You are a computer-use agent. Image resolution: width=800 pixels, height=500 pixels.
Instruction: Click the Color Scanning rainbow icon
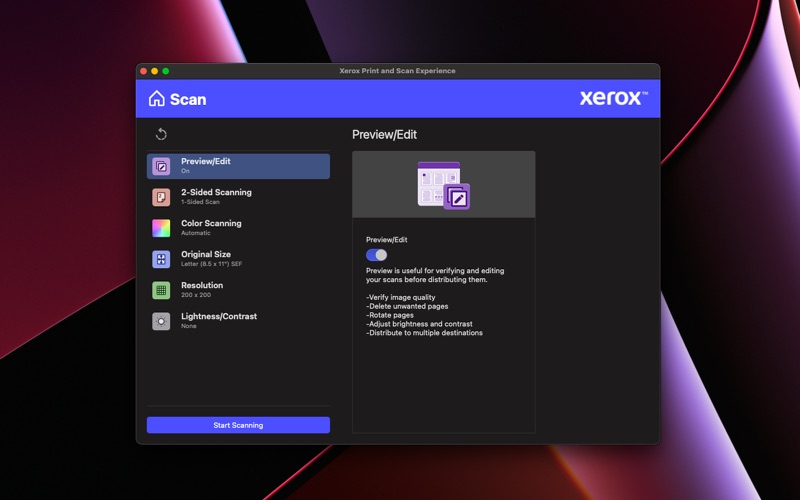click(x=161, y=228)
